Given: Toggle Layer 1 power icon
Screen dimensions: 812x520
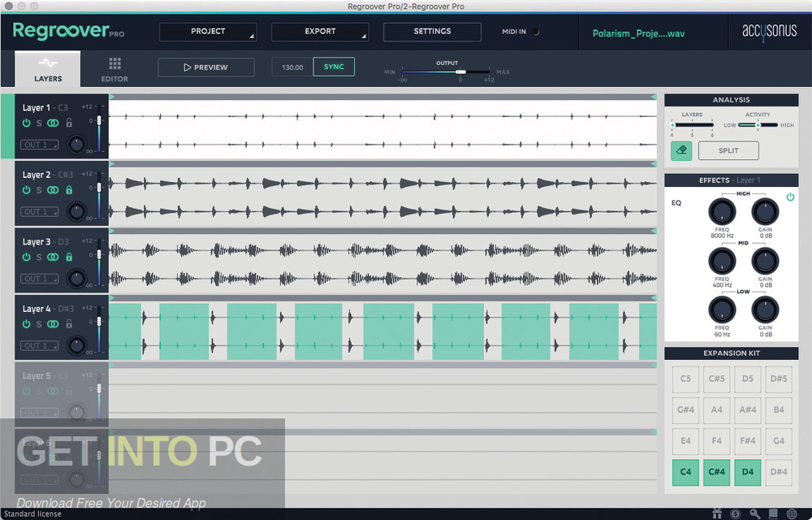Looking at the screenshot, I should pos(27,123).
